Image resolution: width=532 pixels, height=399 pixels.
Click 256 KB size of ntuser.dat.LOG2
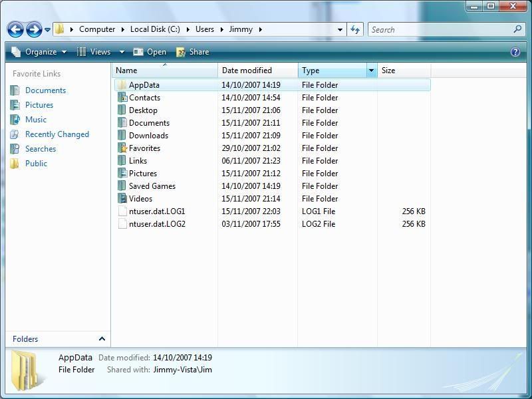(x=414, y=223)
